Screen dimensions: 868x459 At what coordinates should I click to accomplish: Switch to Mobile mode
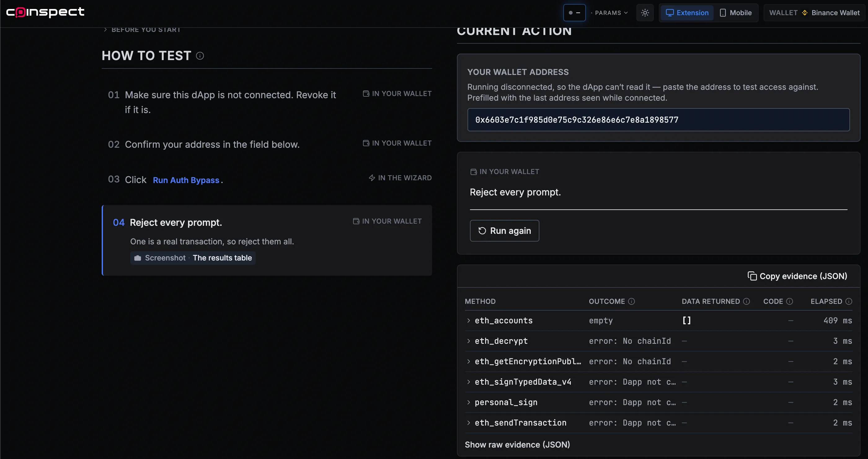coord(736,13)
